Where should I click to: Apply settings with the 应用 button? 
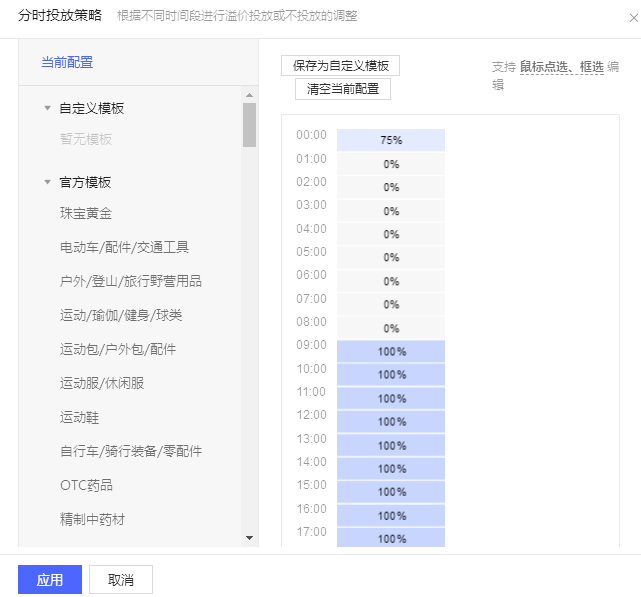coord(50,579)
